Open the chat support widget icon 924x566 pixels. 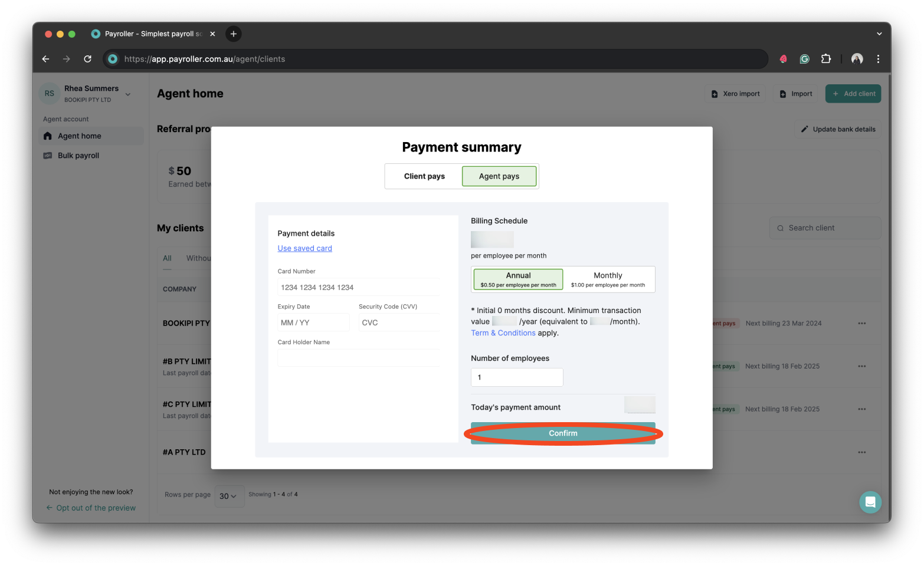870,502
